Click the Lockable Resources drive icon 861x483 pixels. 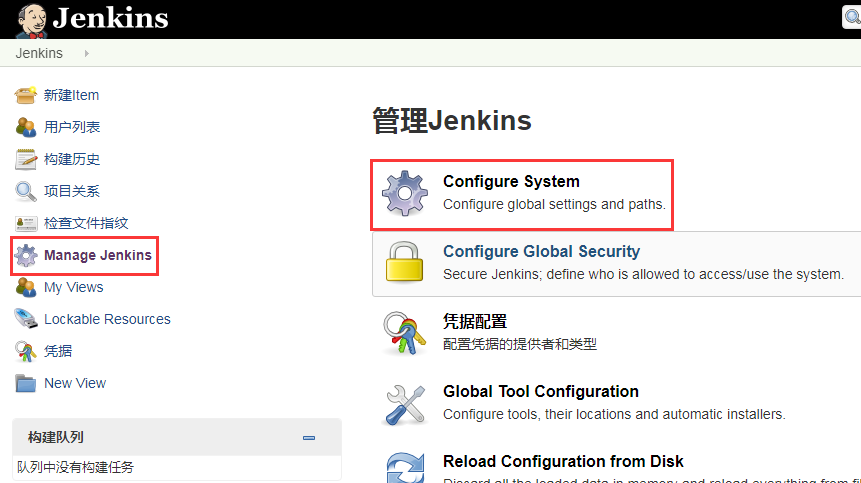[x=26, y=318]
